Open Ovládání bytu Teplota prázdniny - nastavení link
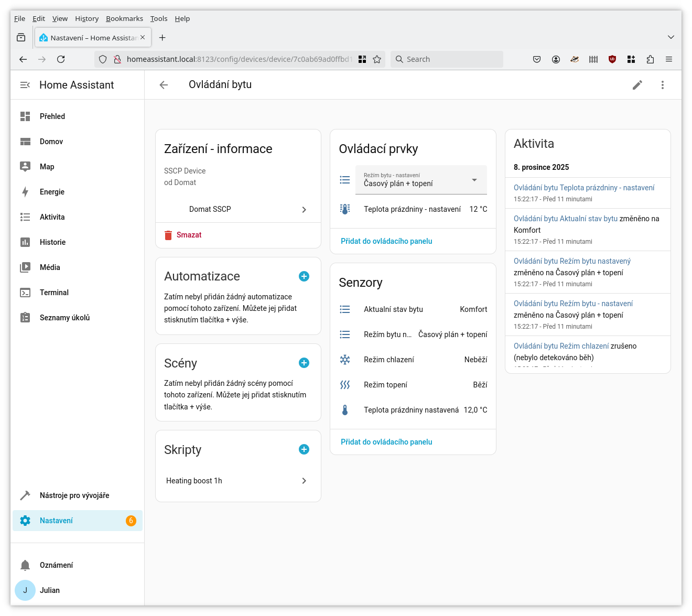Screen dimensions: 692x616 (584, 188)
